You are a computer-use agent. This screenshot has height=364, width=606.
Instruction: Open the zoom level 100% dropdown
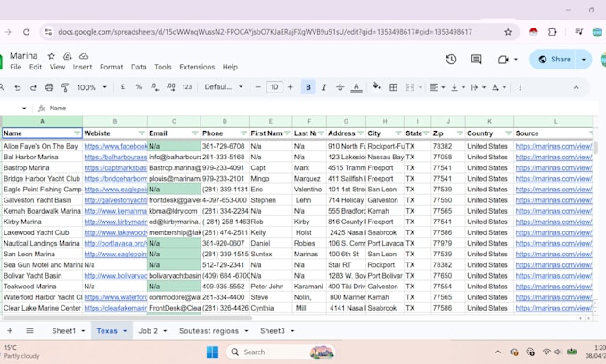point(92,87)
